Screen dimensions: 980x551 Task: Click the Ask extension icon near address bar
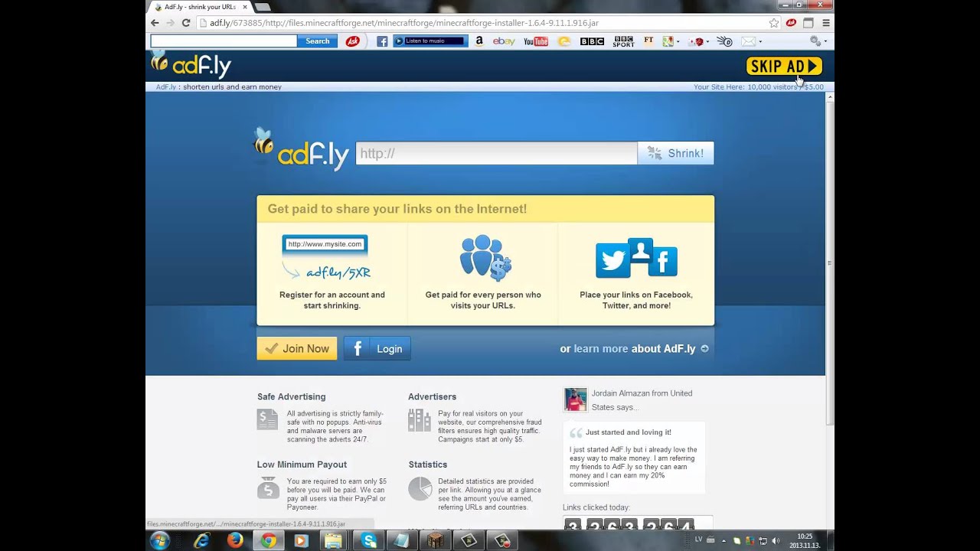pos(791,23)
